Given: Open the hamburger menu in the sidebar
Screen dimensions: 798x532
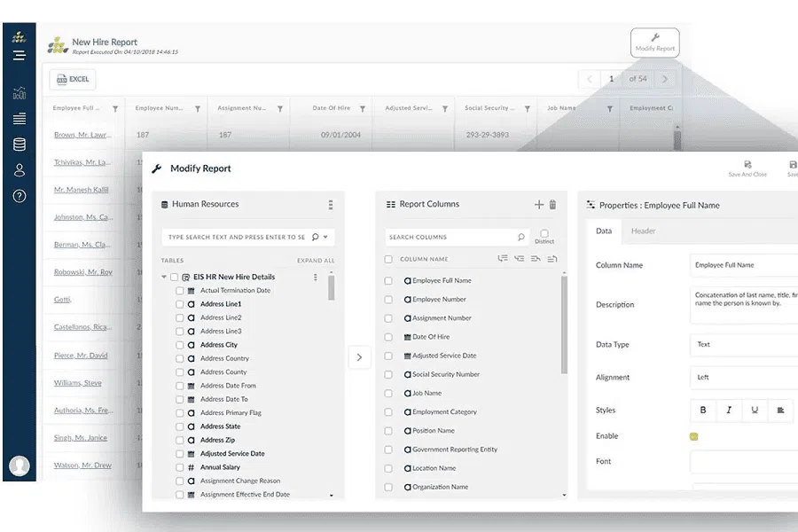Looking at the screenshot, I should (x=20, y=55).
